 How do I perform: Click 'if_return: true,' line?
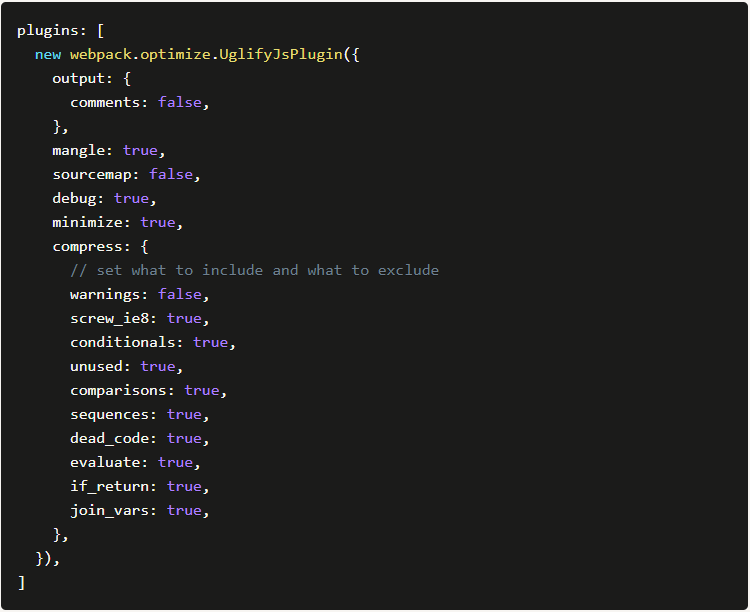pos(140,487)
